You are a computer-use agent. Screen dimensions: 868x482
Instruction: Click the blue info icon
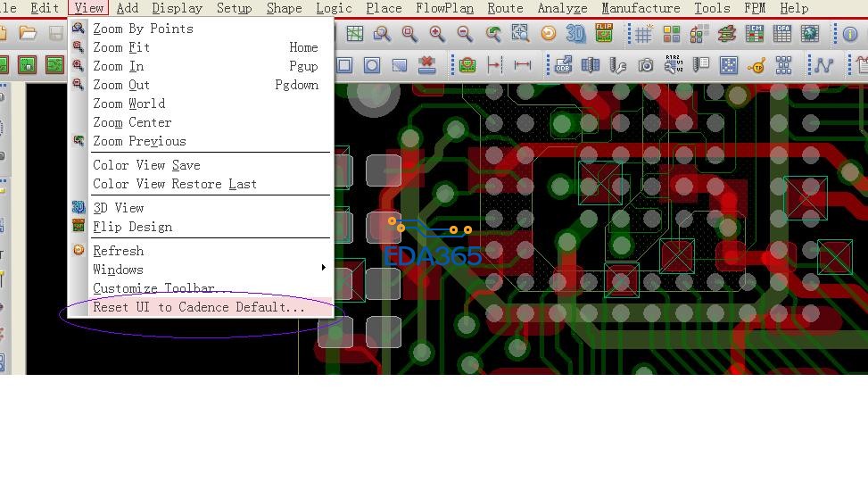click(x=850, y=34)
